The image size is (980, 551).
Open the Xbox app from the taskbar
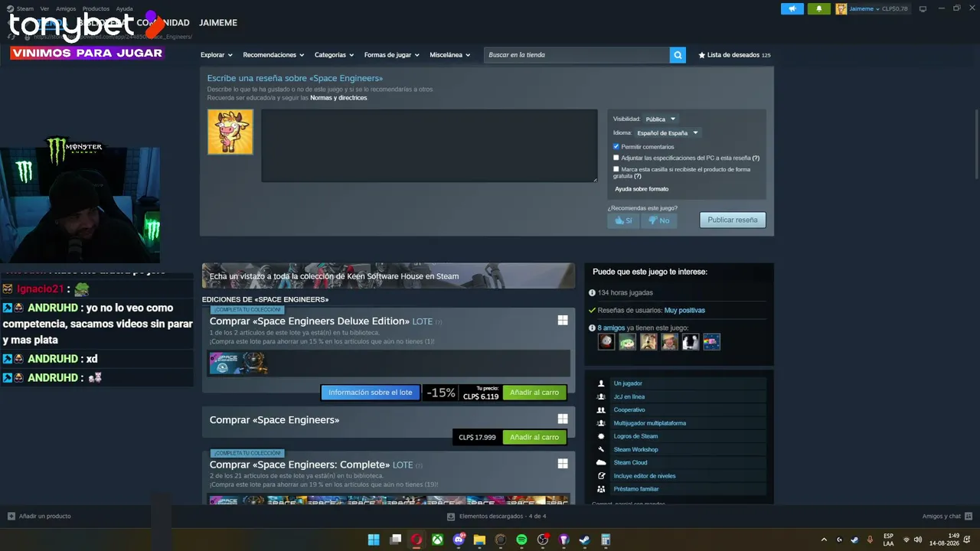pos(437,540)
